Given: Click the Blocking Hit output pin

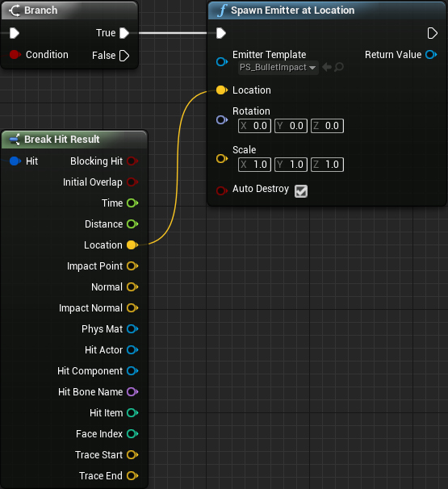Looking at the screenshot, I should pyautogui.click(x=132, y=161).
